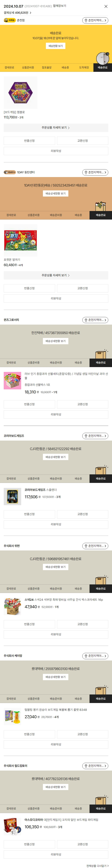Viewport: 112px width, 868px height.
Task: Tap the location pin in 퀸즈그로서리's address button
Action: click(86, 320)
